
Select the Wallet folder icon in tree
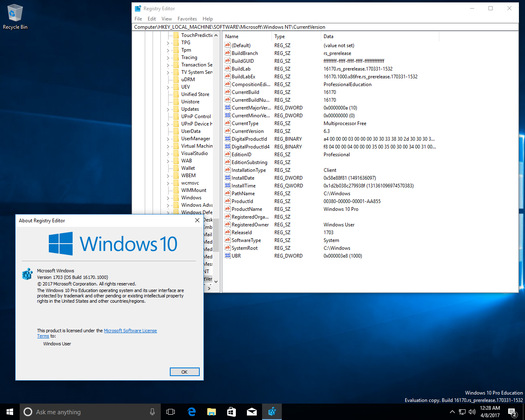click(176, 168)
